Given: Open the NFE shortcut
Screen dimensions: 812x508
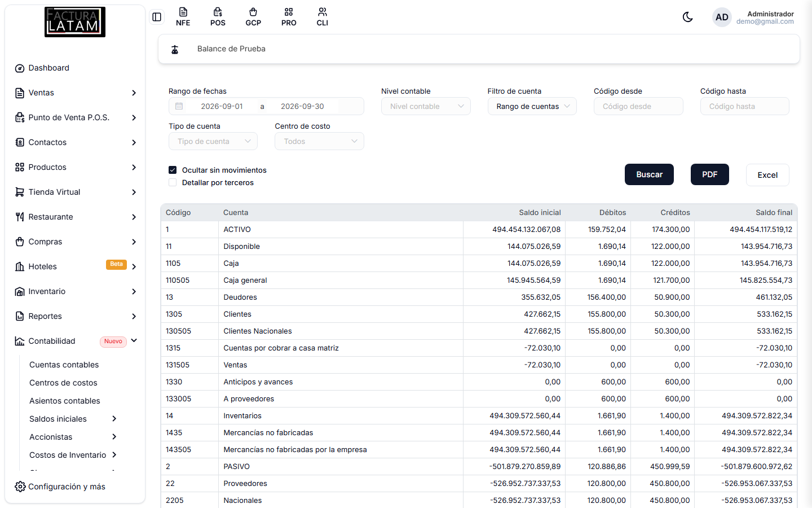Looking at the screenshot, I should [x=183, y=17].
